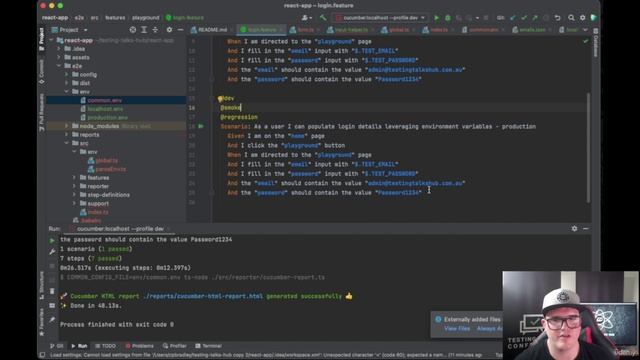Minimize the Run panel with minus icon
Viewport: 640px width, 360px height.
coord(586,229)
